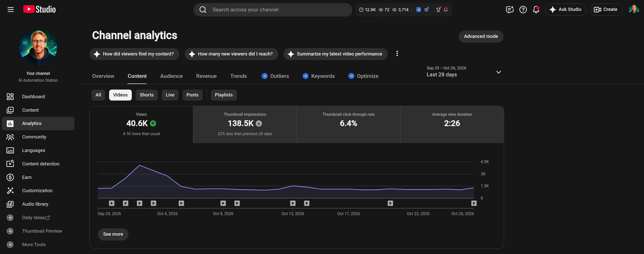Switch to the Revenue tab
644x254 pixels.
(206, 76)
